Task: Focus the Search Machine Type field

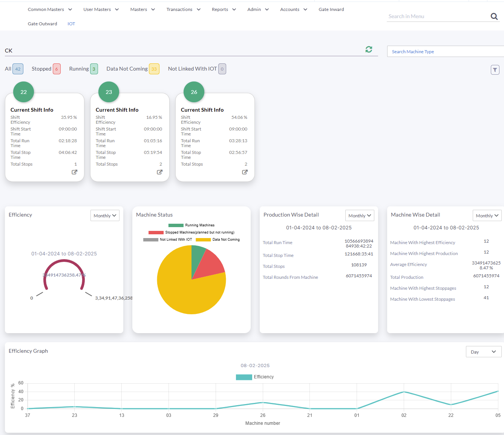Action: [x=445, y=52]
